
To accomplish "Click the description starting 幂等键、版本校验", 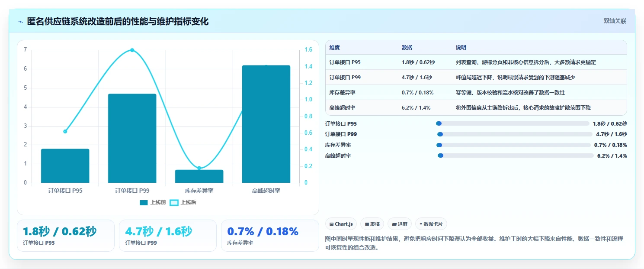I will 510,93.
